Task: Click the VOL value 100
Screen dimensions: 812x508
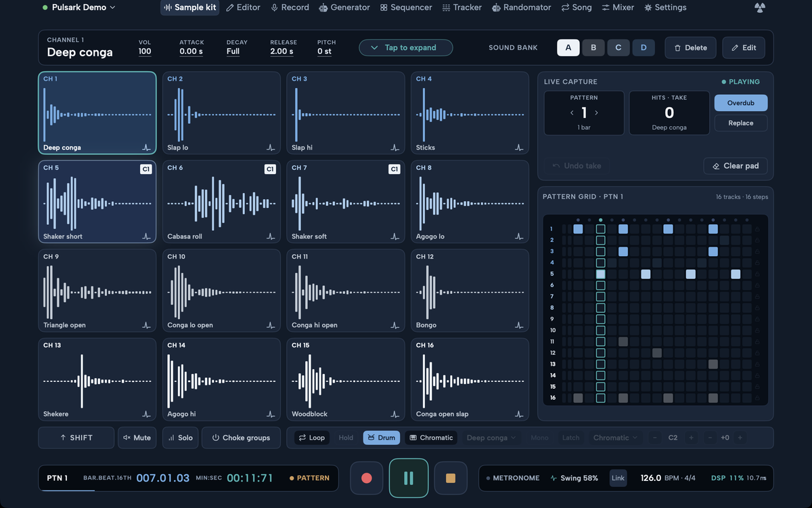Action: coord(145,51)
